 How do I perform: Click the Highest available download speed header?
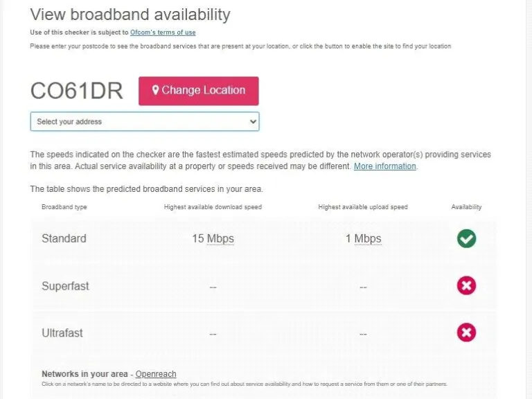point(213,207)
